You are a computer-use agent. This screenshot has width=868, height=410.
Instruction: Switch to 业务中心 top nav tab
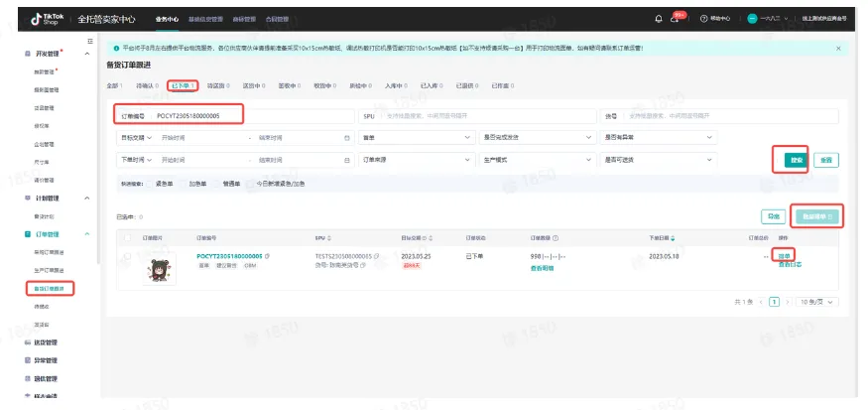[x=167, y=19]
